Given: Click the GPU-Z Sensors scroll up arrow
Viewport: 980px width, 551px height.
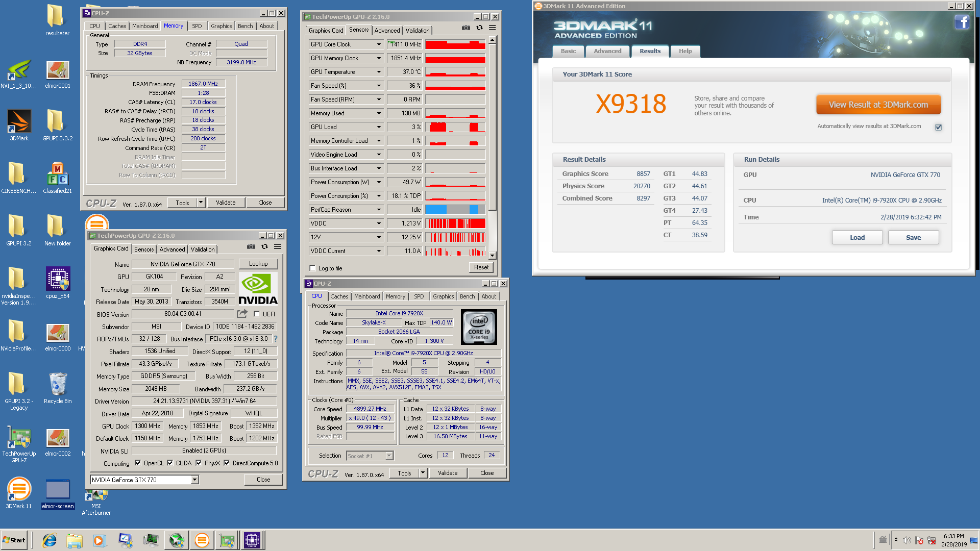Looking at the screenshot, I should (x=492, y=40).
